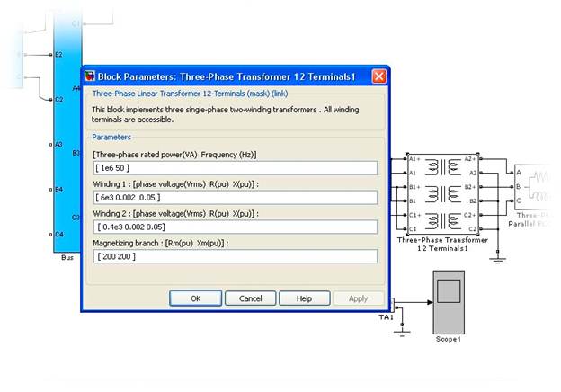Click the Scope1 label text

point(449,339)
